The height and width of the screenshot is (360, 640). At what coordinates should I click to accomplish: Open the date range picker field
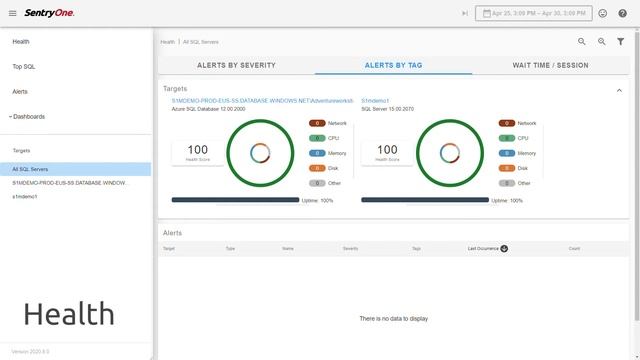pos(533,13)
